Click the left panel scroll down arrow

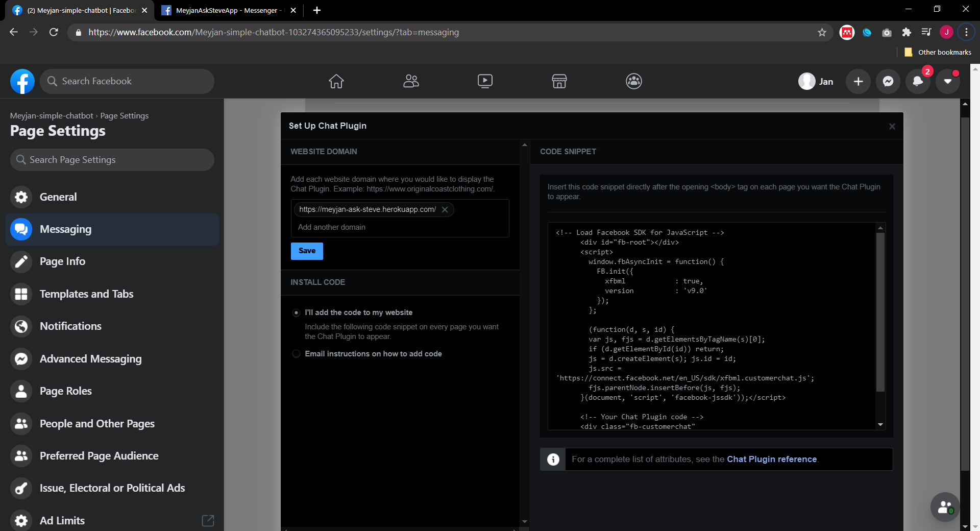pyautogui.click(x=524, y=521)
